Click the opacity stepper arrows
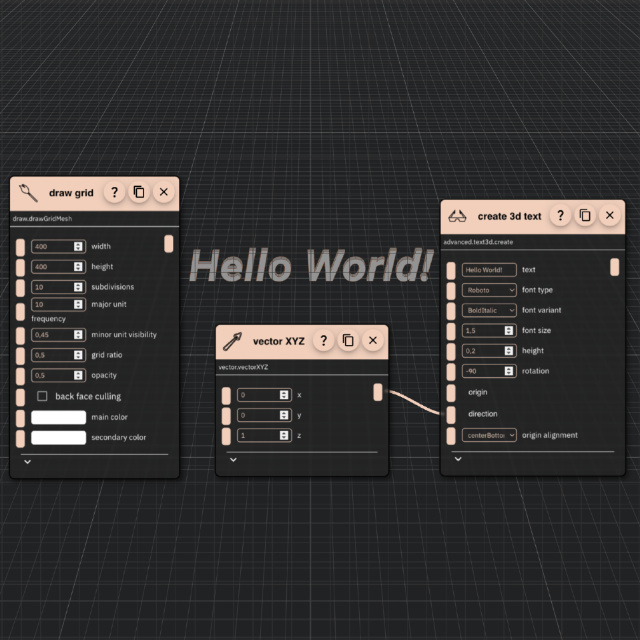The image size is (640, 640). pos(78,375)
